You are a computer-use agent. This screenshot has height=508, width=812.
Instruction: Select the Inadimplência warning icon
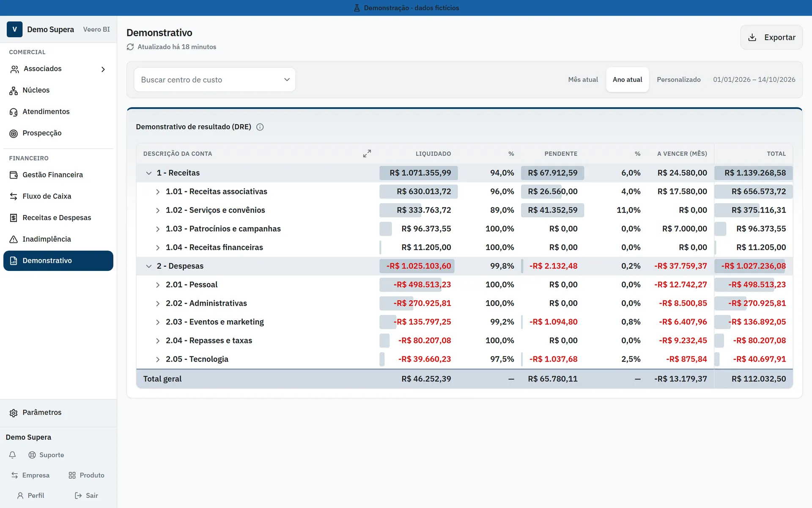coord(14,239)
